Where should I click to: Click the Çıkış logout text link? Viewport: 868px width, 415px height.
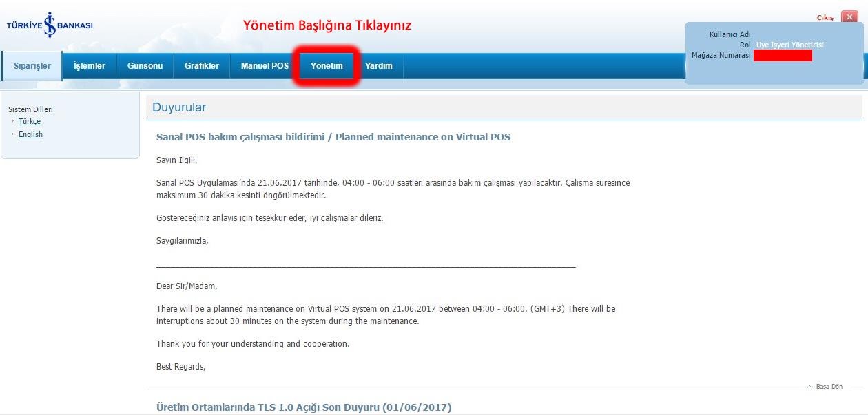click(825, 18)
